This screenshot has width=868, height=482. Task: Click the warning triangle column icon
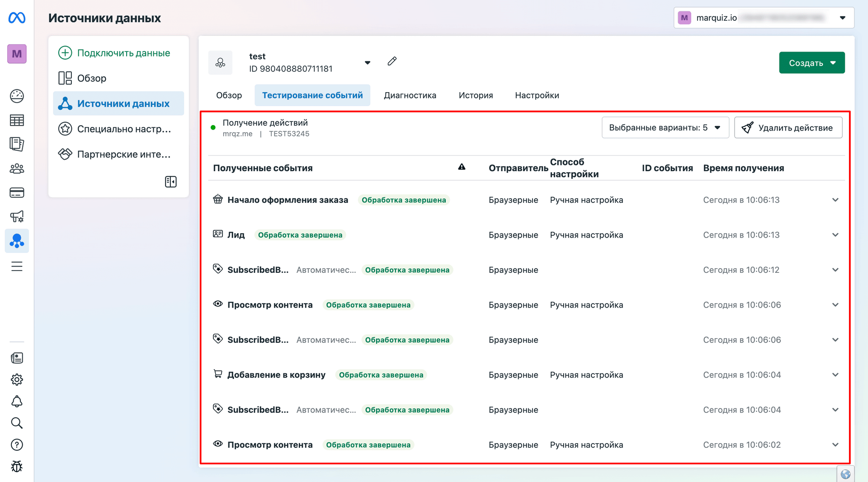462,167
